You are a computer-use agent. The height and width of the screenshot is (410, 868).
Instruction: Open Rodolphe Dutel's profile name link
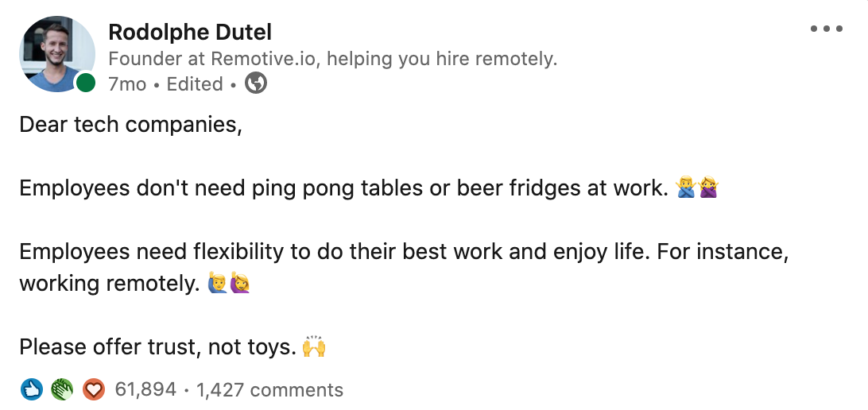pyautogui.click(x=190, y=33)
